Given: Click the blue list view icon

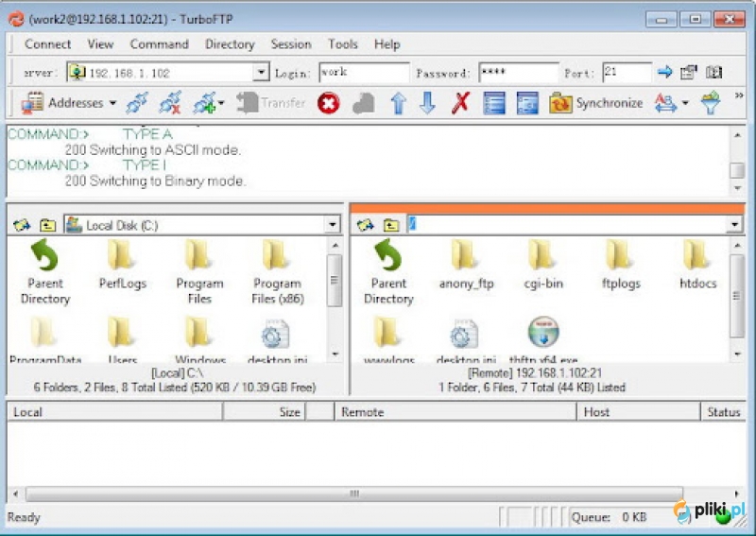Looking at the screenshot, I should point(494,103).
